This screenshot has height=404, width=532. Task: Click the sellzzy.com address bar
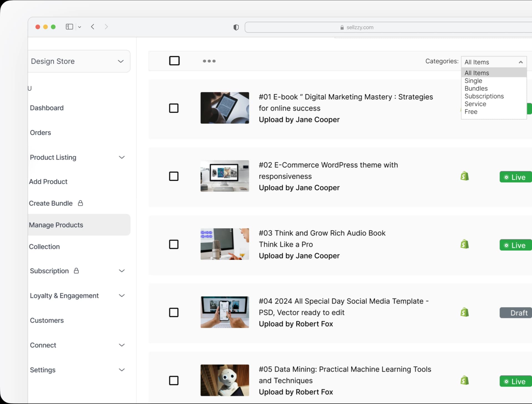360,27
